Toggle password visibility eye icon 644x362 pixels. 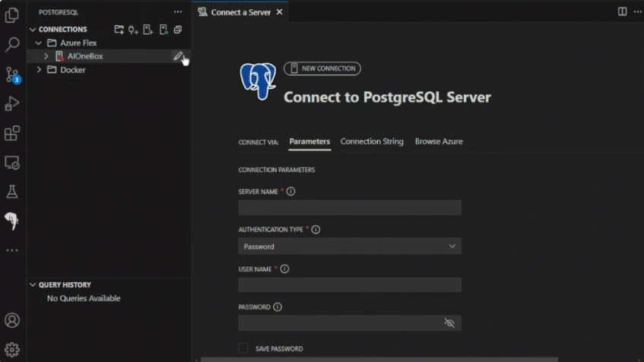tap(449, 323)
